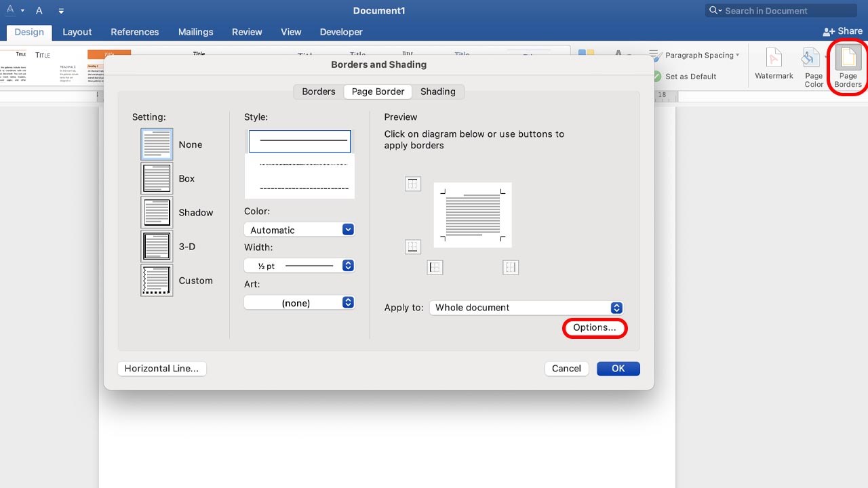The image size is (868, 488).
Task: Select the Box border setting icon
Action: [x=157, y=178]
